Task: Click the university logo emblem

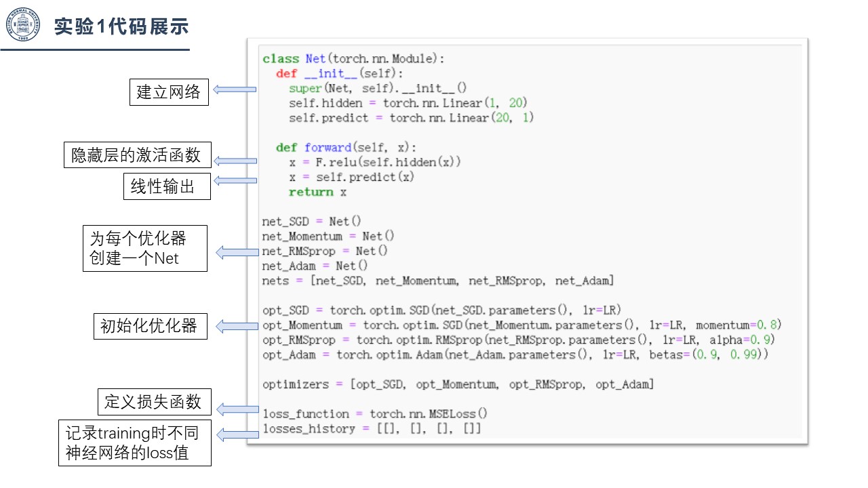Action: (x=24, y=25)
